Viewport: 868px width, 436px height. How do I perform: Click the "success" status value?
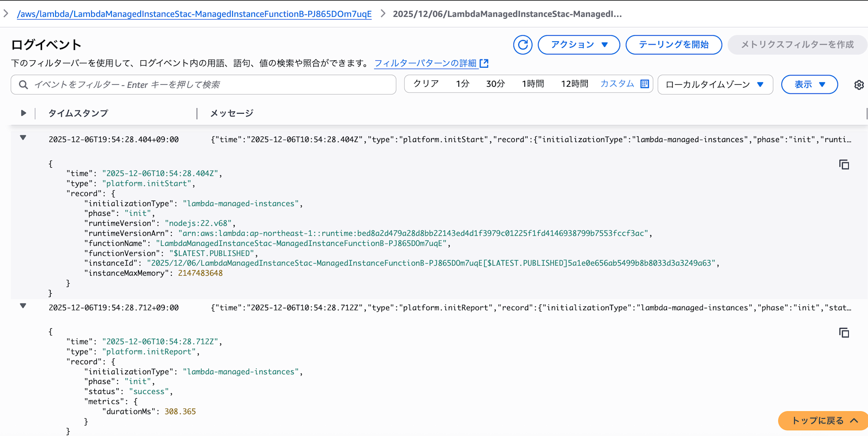149,391
